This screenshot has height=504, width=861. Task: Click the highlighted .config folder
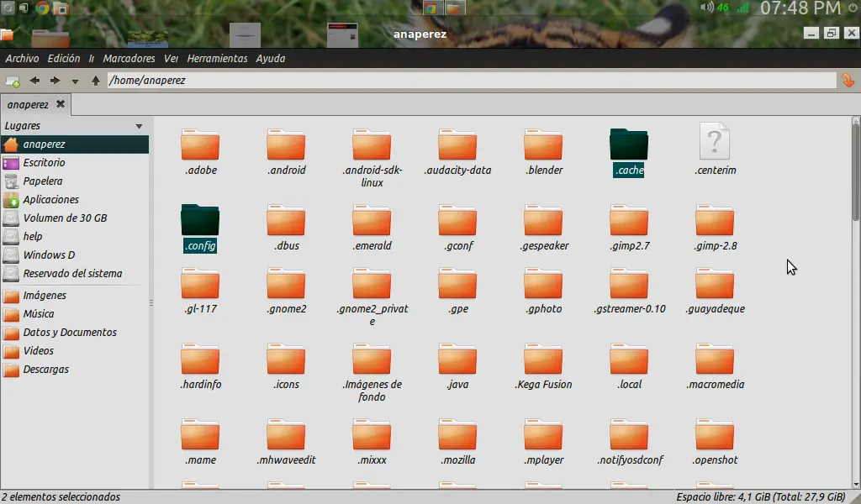200,220
